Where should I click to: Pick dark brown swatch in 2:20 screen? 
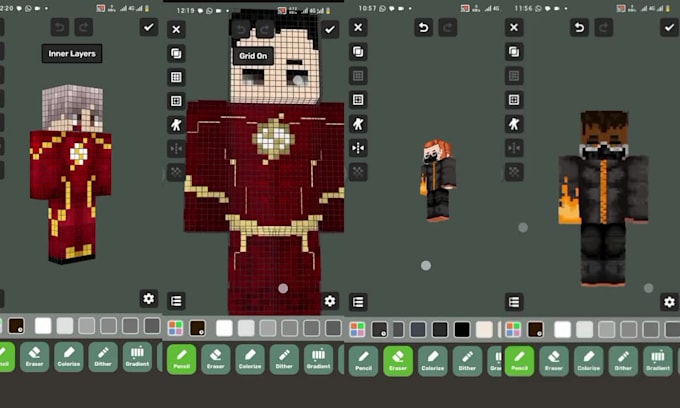[x=16, y=326]
